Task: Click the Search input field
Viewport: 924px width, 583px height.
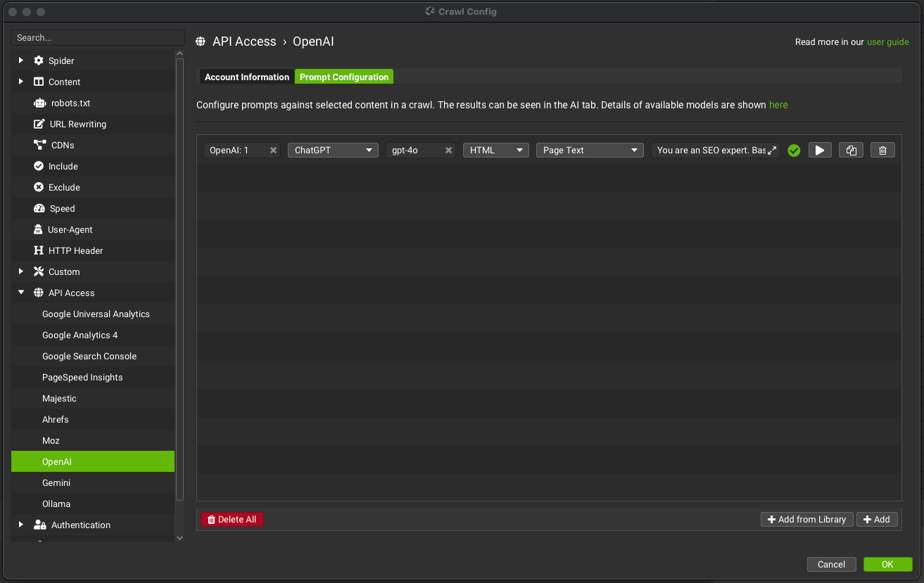Action: (x=98, y=37)
